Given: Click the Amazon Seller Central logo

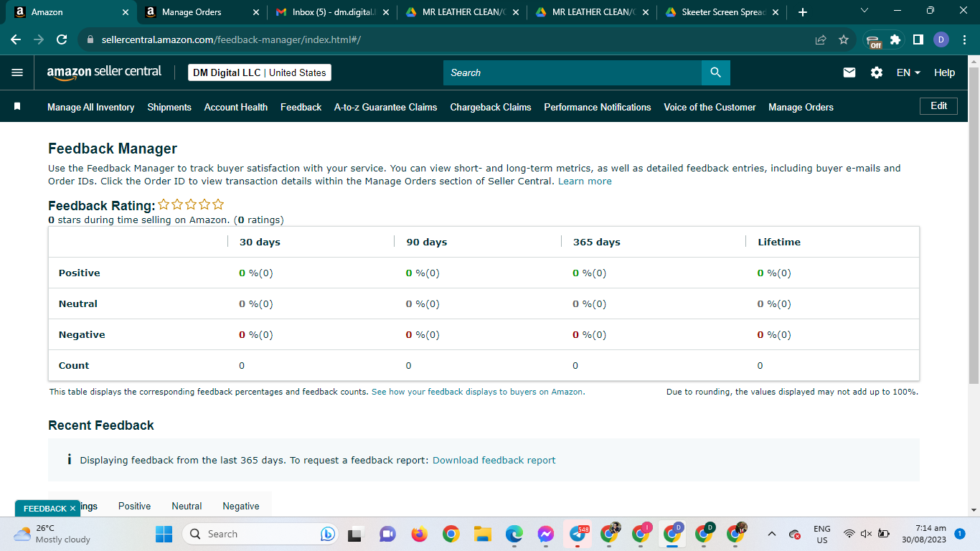Looking at the screenshot, I should click(104, 72).
